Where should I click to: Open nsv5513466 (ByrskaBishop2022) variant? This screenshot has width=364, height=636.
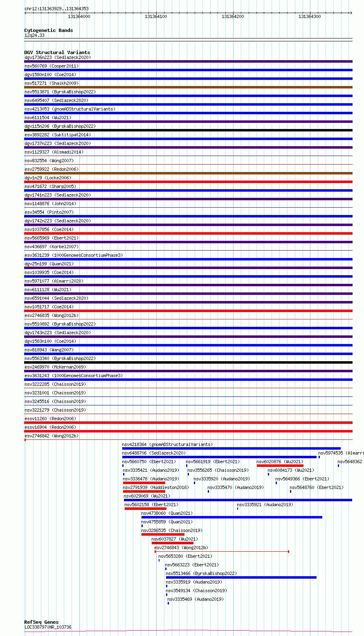(x=201, y=573)
